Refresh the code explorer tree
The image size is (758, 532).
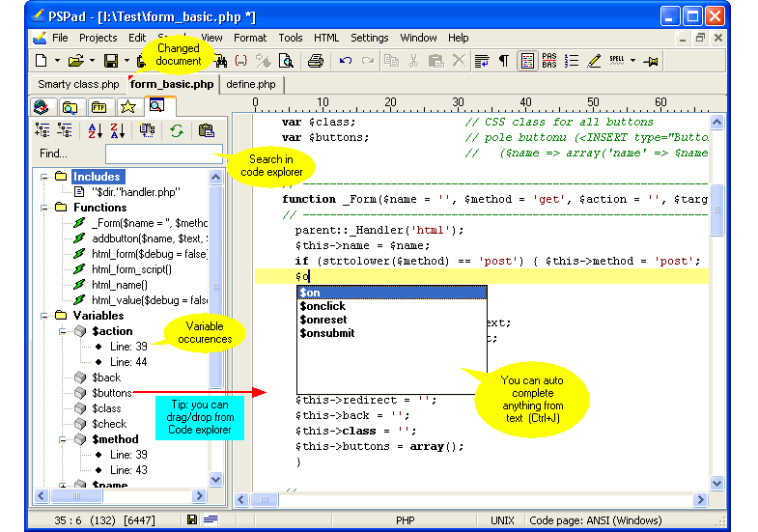tap(177, 130)
